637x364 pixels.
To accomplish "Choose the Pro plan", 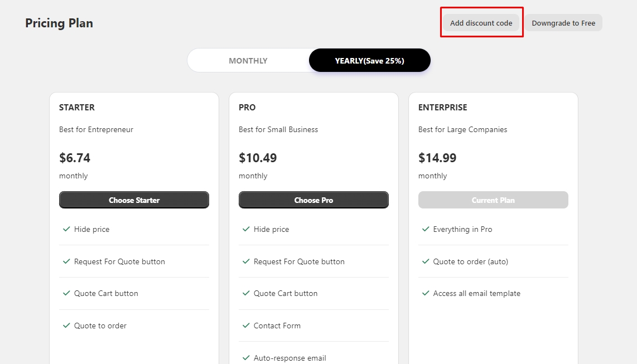I will click(313, 200).
